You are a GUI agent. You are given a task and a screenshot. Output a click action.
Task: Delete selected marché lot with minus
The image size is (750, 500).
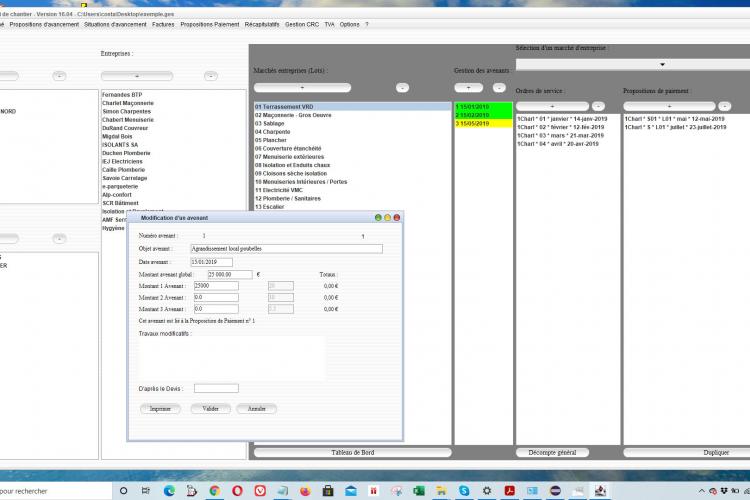[402, 88]
